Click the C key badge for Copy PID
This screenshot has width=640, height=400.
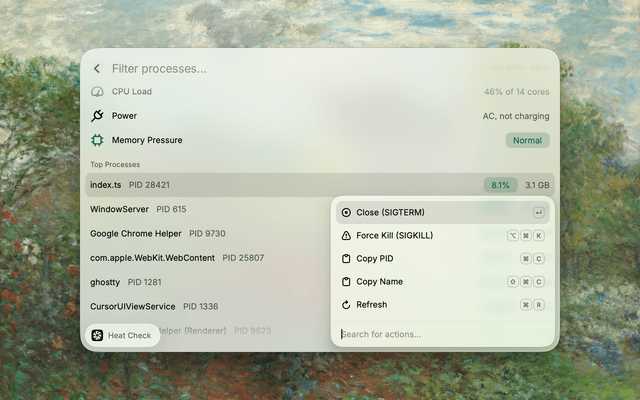pos(539,259)
